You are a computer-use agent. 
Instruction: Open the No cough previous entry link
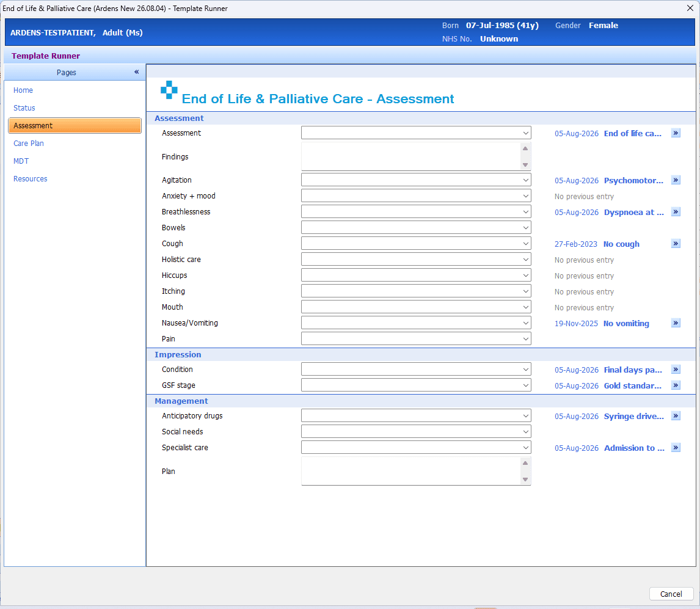[x=621, y=244]
